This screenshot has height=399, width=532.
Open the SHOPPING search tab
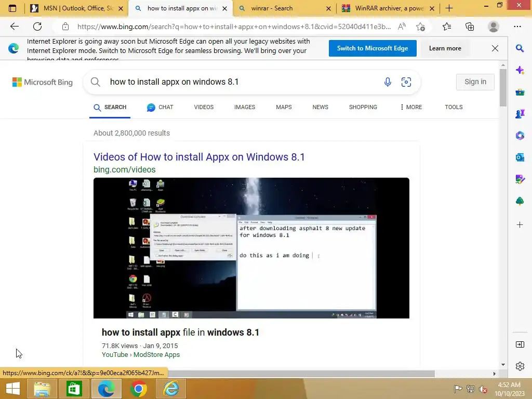(x=363, y=107)
